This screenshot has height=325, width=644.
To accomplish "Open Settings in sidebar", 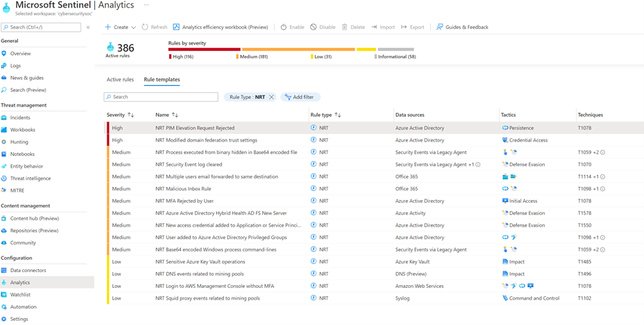I will tap(19, 319).
